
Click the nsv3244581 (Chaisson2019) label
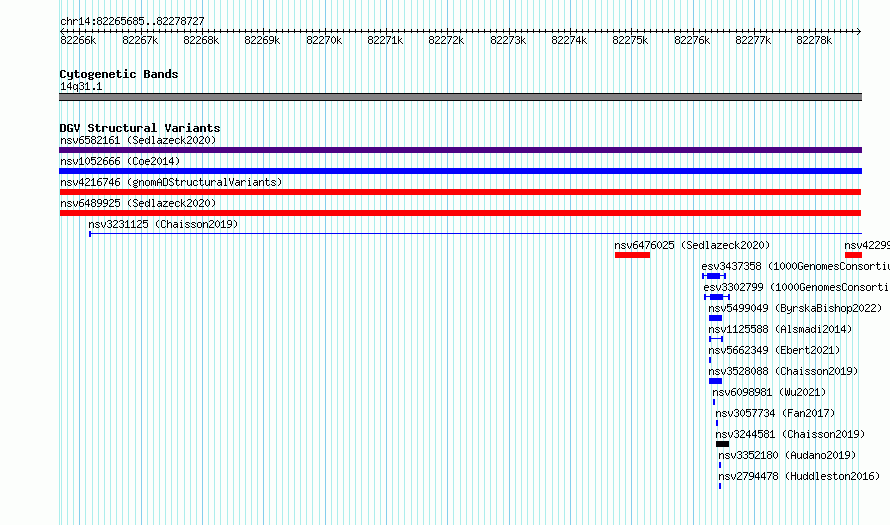pyautogui.click(x=790, y=434)
